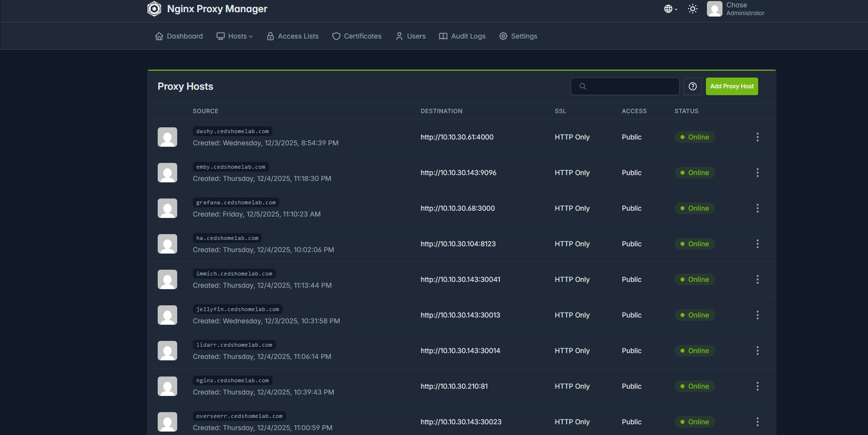Click the dashy.cedshomelab.com domain tag

click(x=232, y=131)
